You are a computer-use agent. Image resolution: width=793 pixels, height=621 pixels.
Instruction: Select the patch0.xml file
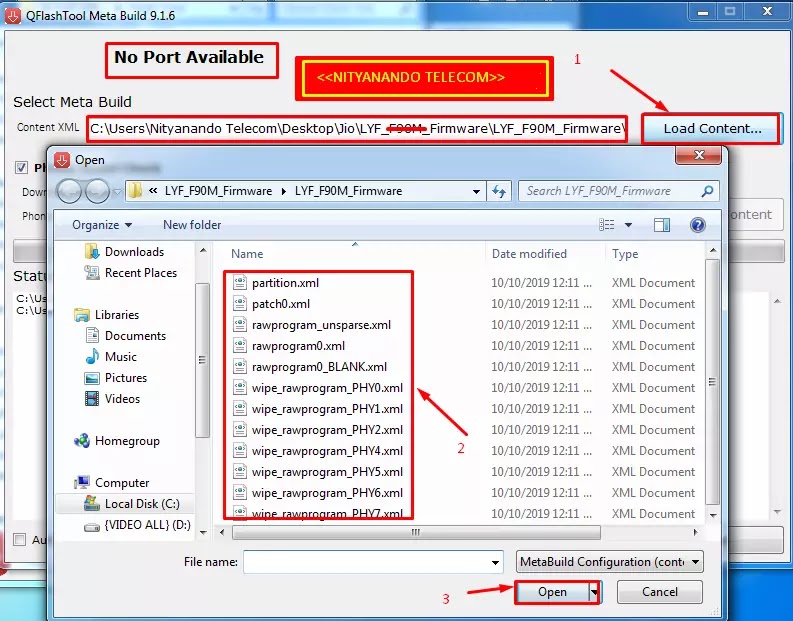coord(281,304)
